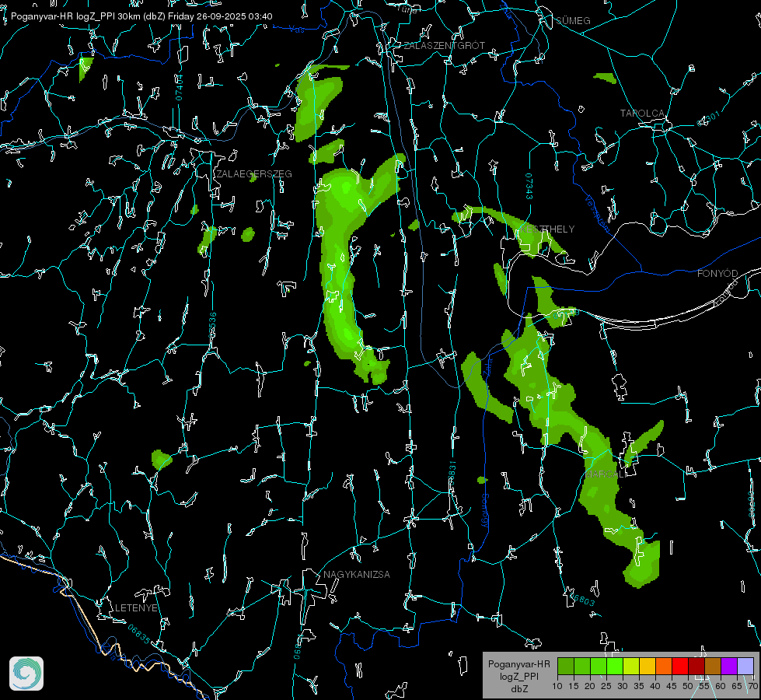Pick the 55–60 dBZ brown swatch
This screenshot has height=700, width=761.
(713, 667)
